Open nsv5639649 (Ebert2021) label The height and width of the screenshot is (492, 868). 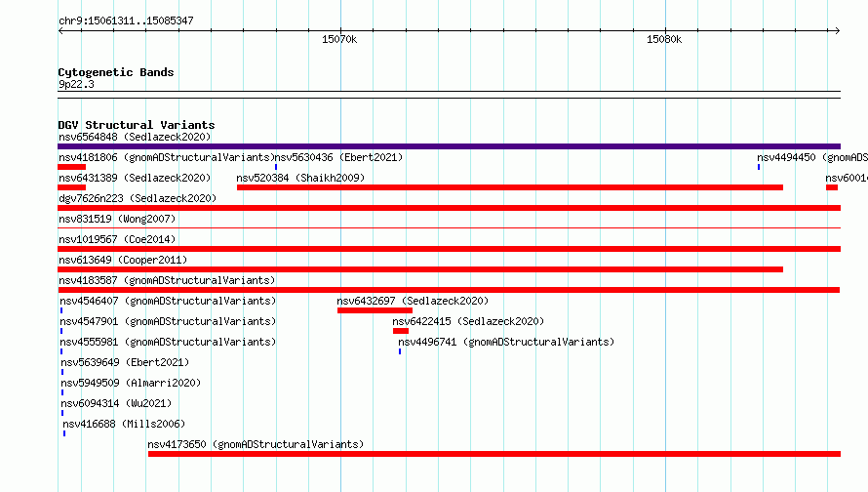coord(125,362)
